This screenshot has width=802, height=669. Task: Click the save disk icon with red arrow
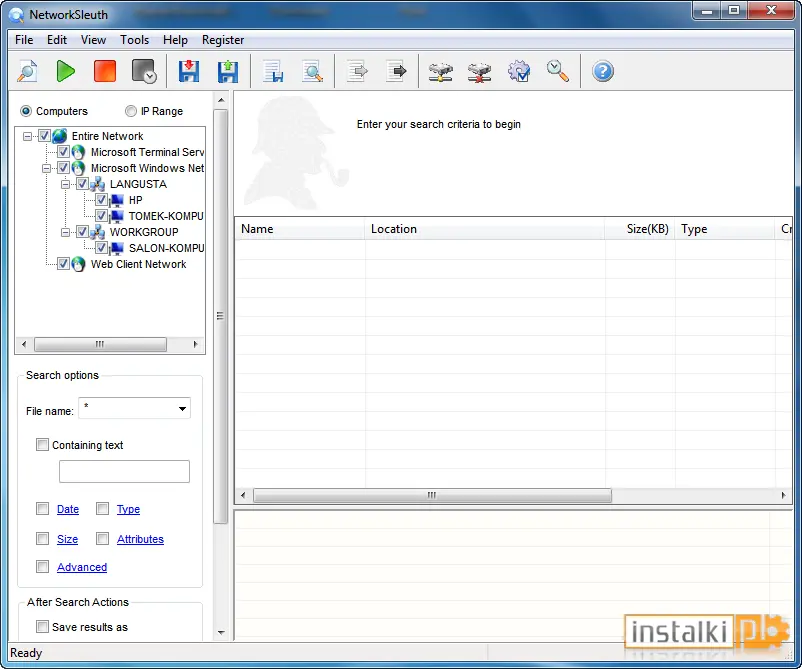point(189,71)
